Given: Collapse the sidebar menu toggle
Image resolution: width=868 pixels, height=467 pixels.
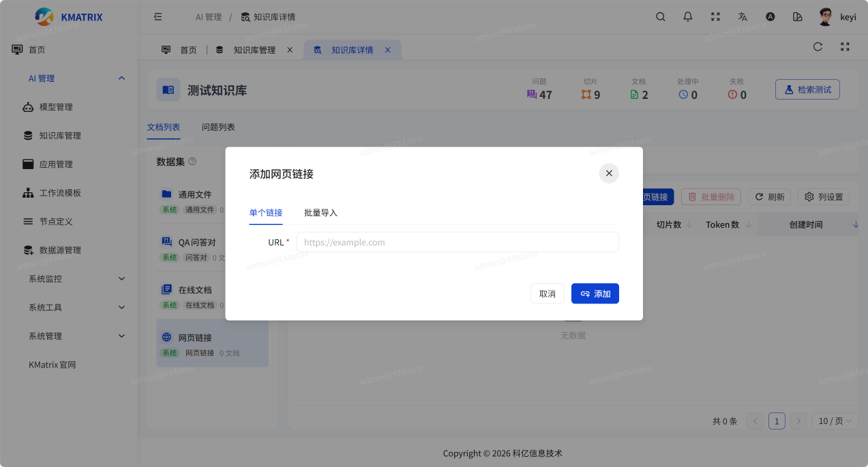Looking at the screenshot, I should coord(158,17).
